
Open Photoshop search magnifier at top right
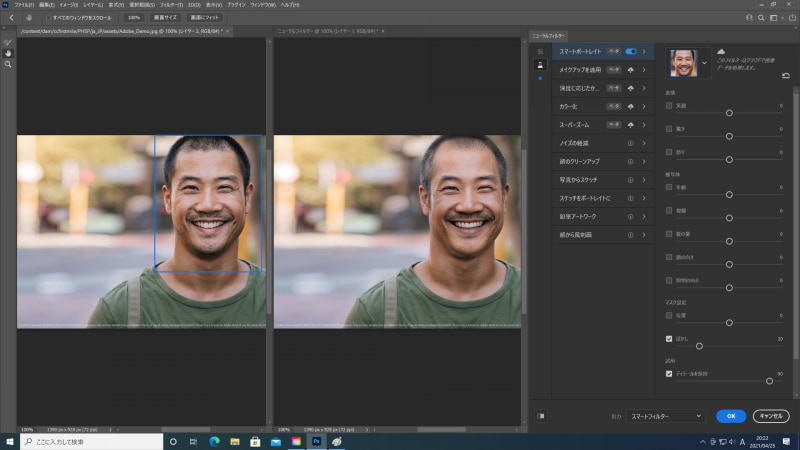tap(761, 17)
